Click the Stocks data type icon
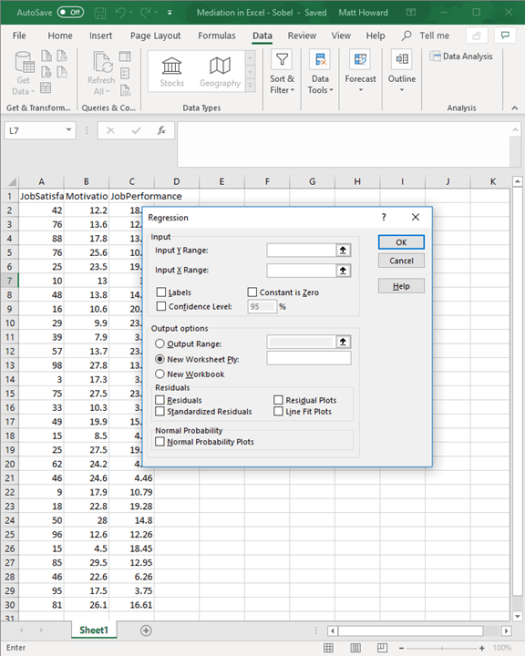Viewport: 525px width, 656px height. pos(172,67)
